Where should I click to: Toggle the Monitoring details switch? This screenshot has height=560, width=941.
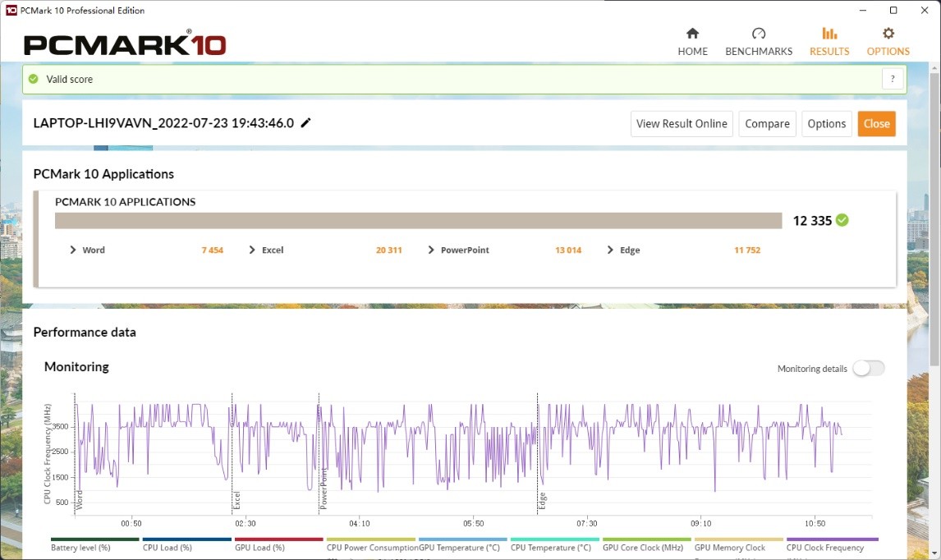tap(868, 369)
